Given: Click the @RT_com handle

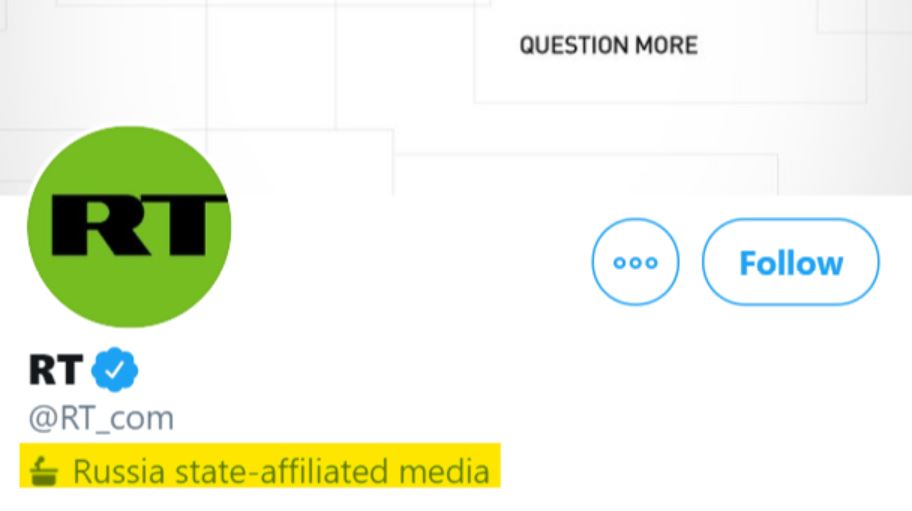Looking at the screenshot, I should coord(101,418).
